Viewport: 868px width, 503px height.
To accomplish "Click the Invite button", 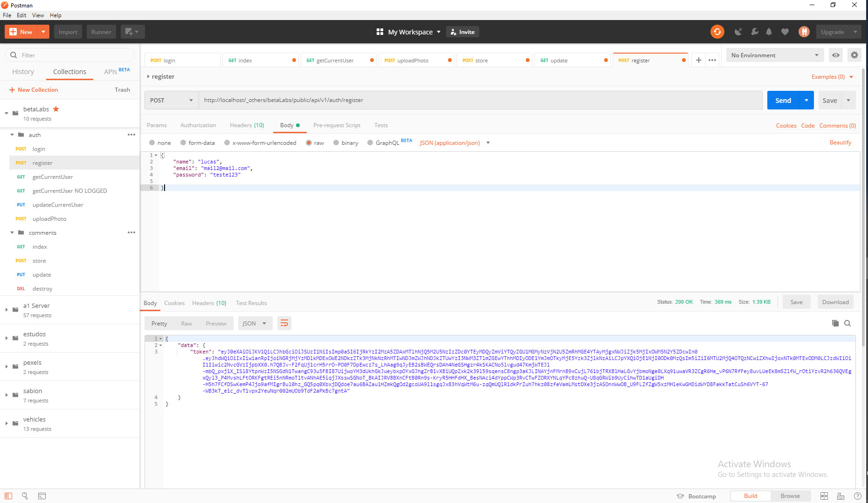I will pos(462,32).
